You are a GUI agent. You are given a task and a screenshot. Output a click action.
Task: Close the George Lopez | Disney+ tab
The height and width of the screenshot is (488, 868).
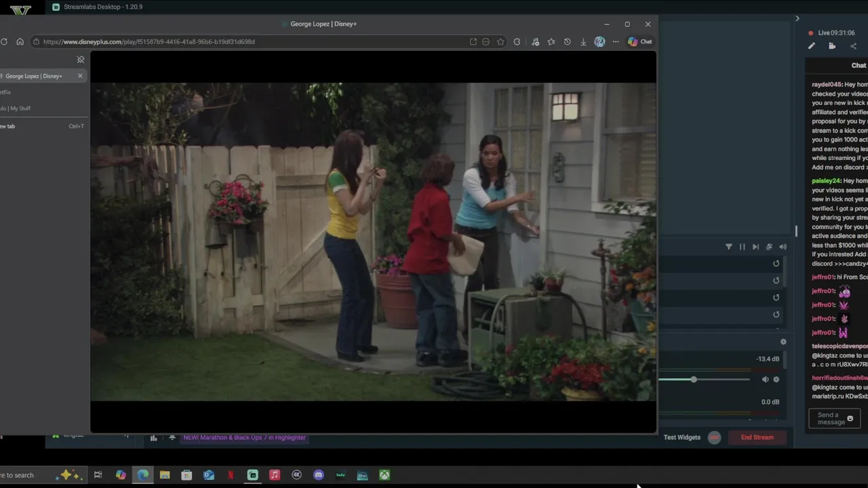click(80, 76)
